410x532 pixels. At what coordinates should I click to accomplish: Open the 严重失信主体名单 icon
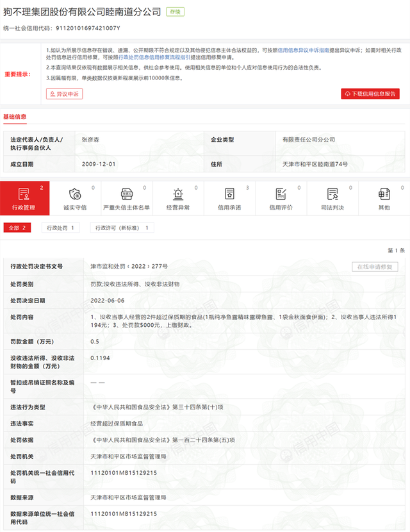tap(126, 194)
